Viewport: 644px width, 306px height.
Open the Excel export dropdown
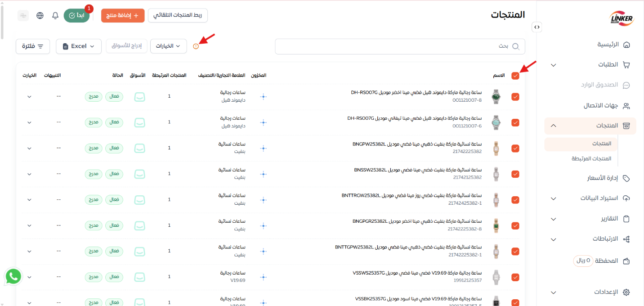(x=79, y=46)
